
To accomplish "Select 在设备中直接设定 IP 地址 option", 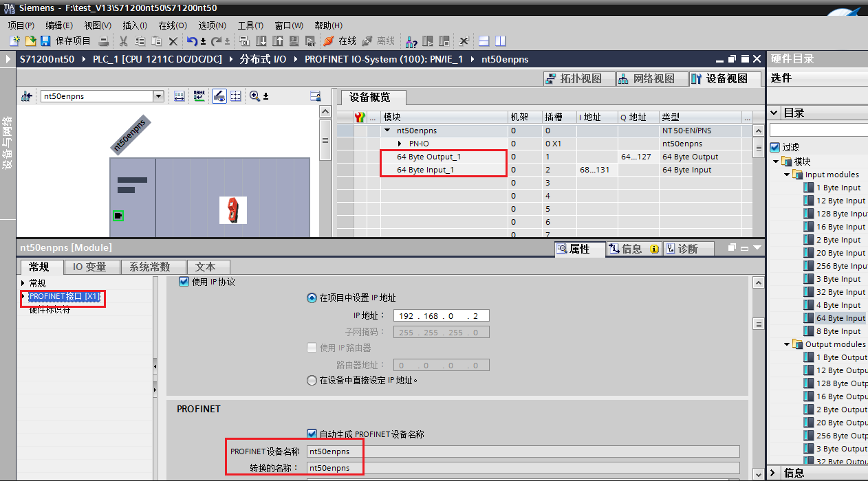I will pyautogui.click(x=312, y=379).
